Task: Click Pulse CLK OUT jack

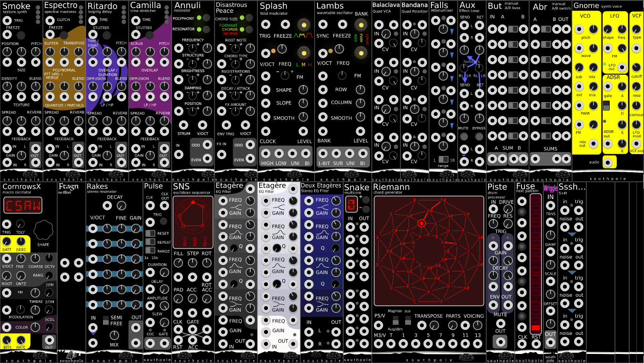Action: point(164,205)
